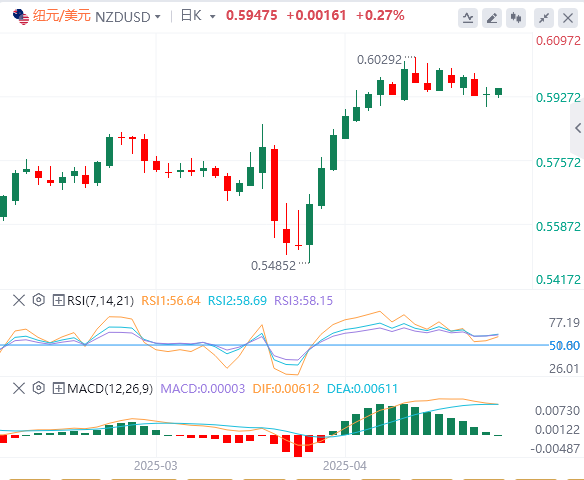Screen dimensions: 584x480
Task: Open MACD indicator settings
Action: 38,388
